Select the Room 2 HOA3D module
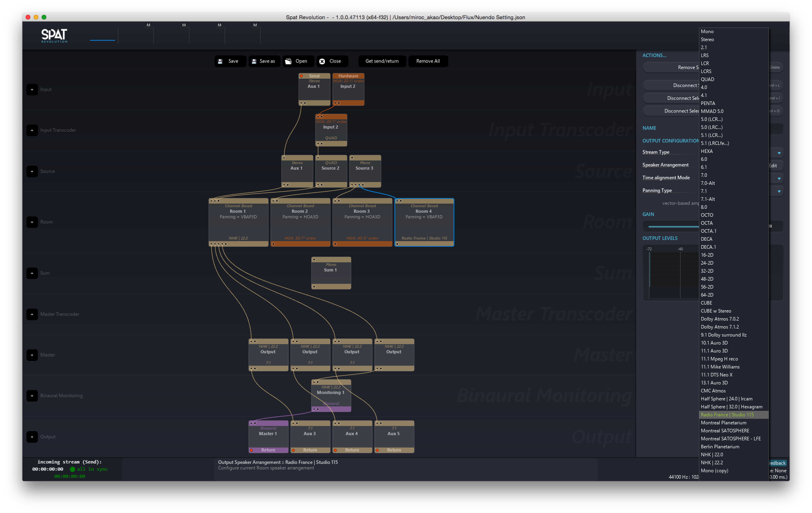Viewport: 812px width, 513px height. coord(300,222)
